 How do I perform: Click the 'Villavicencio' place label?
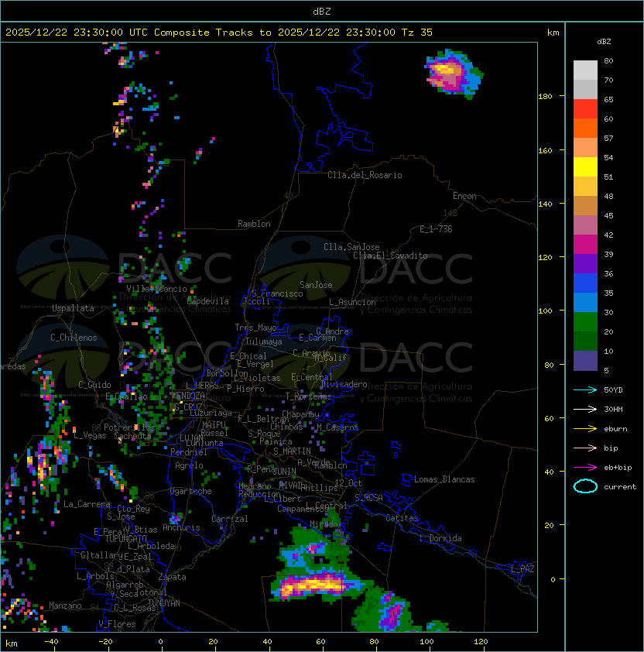click(156, 289)
